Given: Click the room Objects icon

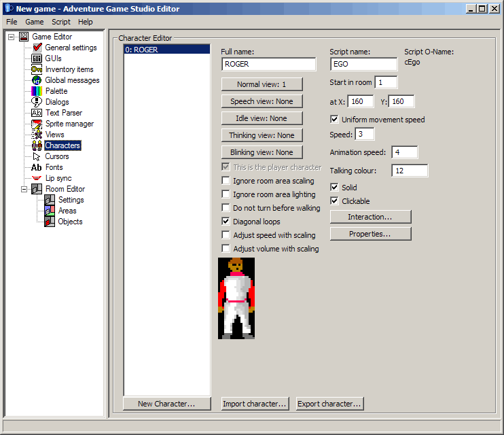Looking at the screenshot, I should [x=50, y=222].
